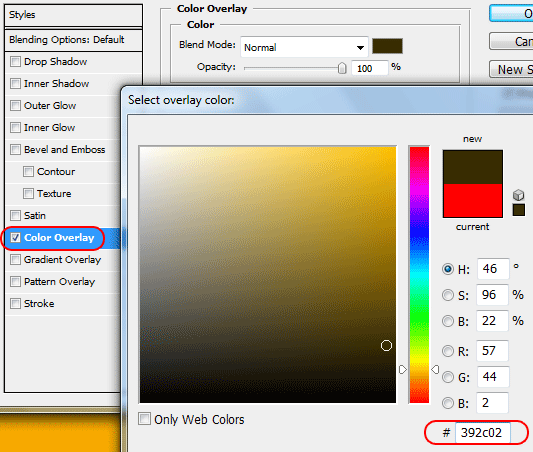Click the Select overlay color title bar
533x452 pixels.
tap(327, 100)
